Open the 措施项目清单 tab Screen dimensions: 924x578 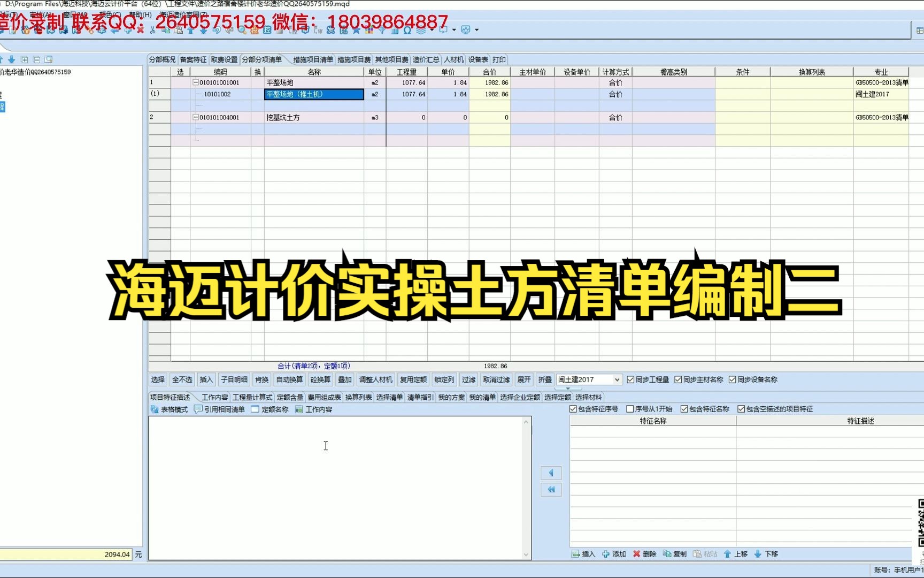coord(313,59)
